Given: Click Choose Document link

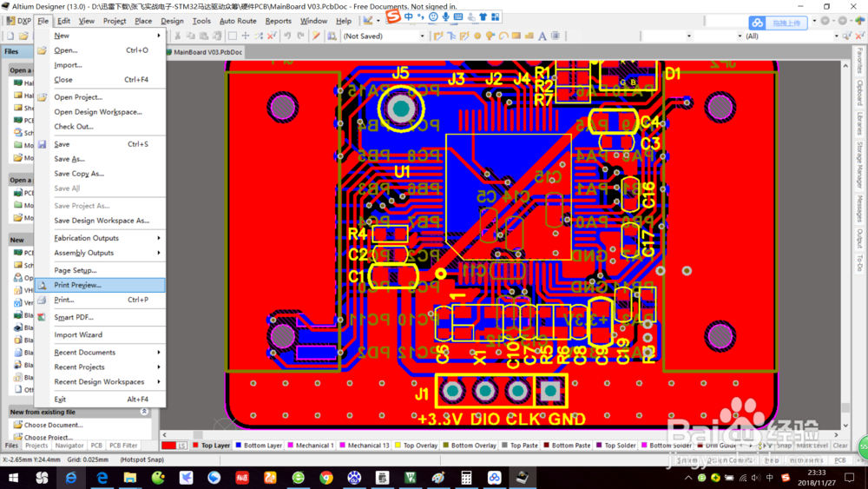Looking at the screenshot, I should coord(53,425).
